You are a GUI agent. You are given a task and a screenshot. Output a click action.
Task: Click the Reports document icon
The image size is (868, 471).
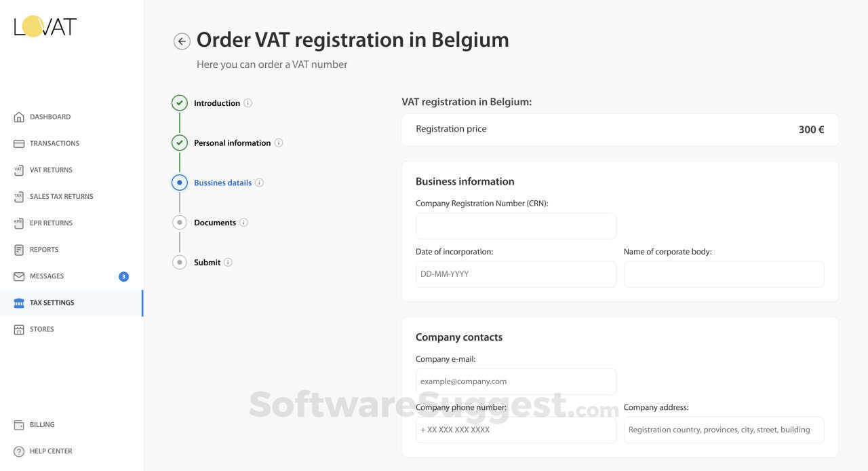pyautogui.click(x=19, y=250)
